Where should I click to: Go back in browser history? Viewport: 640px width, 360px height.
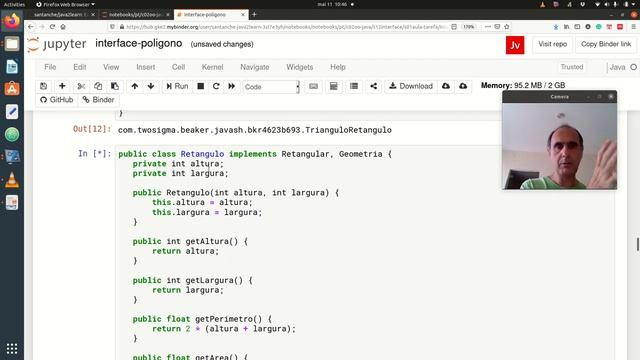pos(31,27)
